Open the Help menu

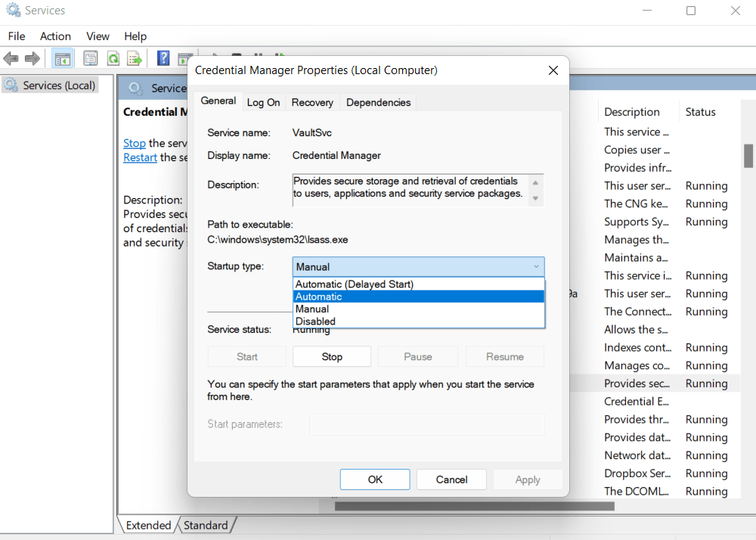[135, 36]
